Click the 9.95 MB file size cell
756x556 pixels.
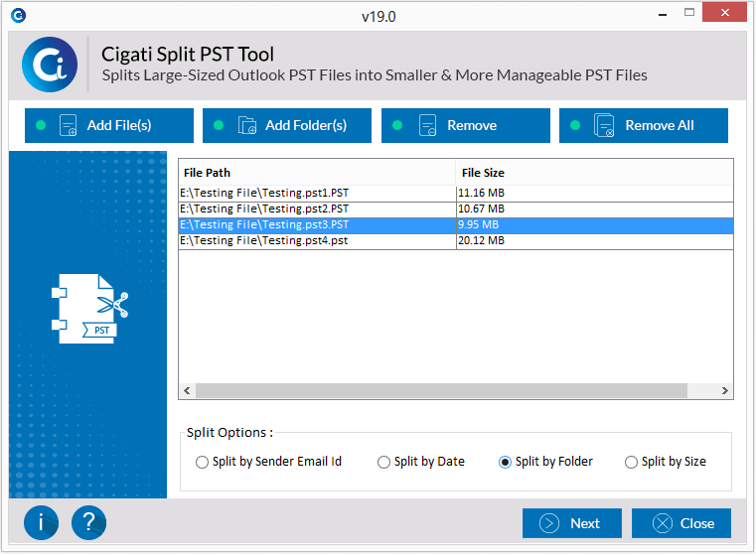tap(594, 225)
